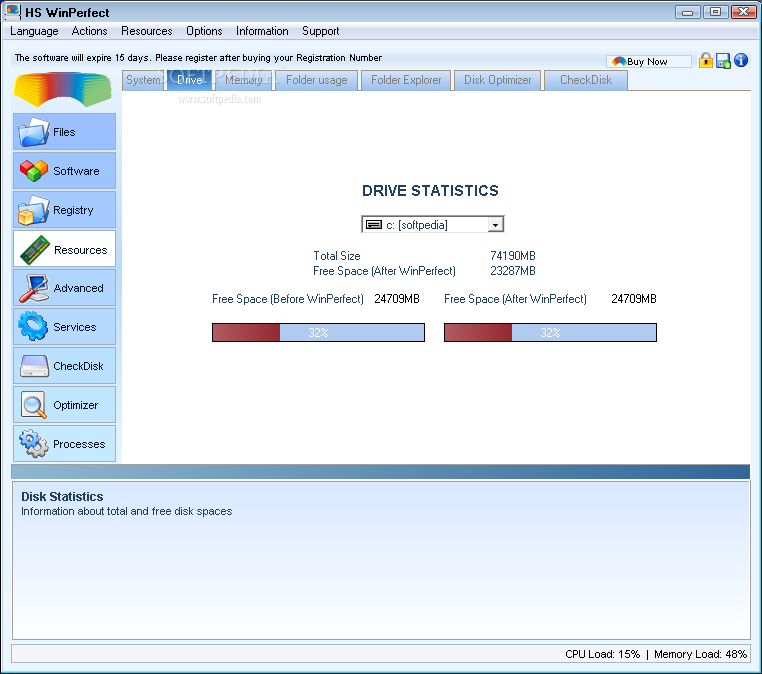Screen dimensions: 762x674
Task: Open the Actions menu
Action: [x=89, y=31]
